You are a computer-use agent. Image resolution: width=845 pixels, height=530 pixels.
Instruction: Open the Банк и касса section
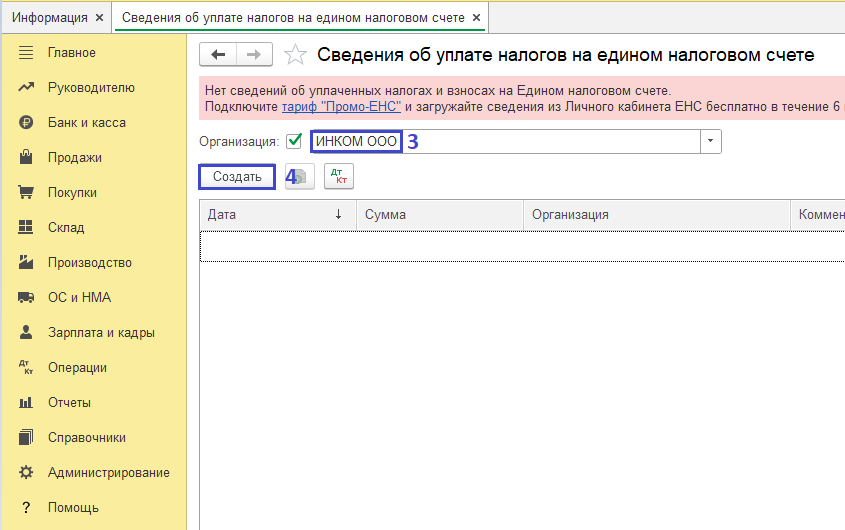coord(86,122)
